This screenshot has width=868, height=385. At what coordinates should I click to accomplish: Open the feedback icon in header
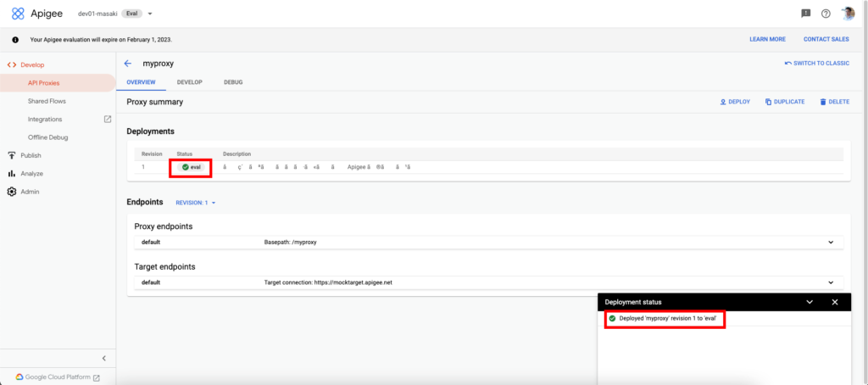tap(805, 14)
